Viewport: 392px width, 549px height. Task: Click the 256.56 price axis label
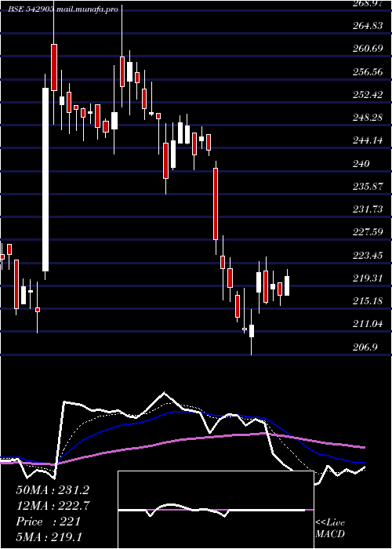[x=367, y=72]
